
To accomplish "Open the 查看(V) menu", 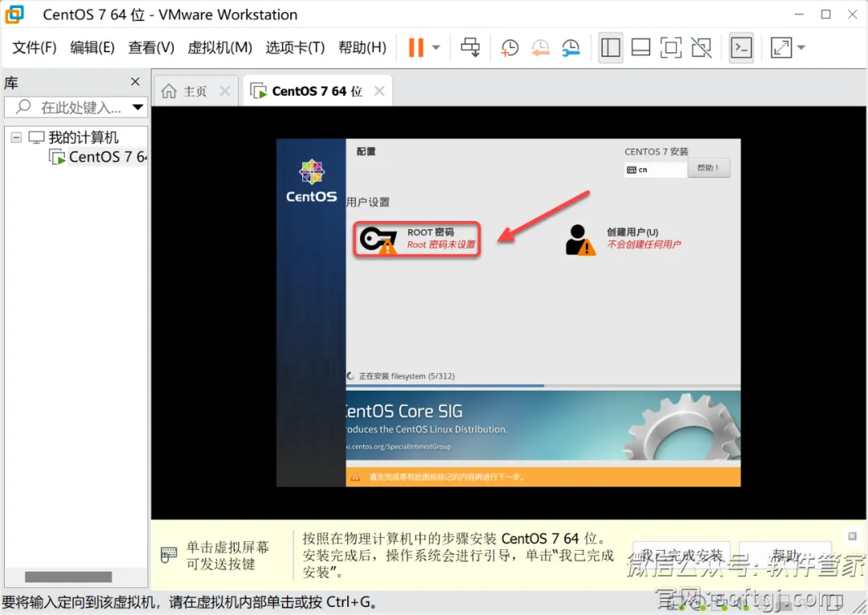I will (151, 47).
